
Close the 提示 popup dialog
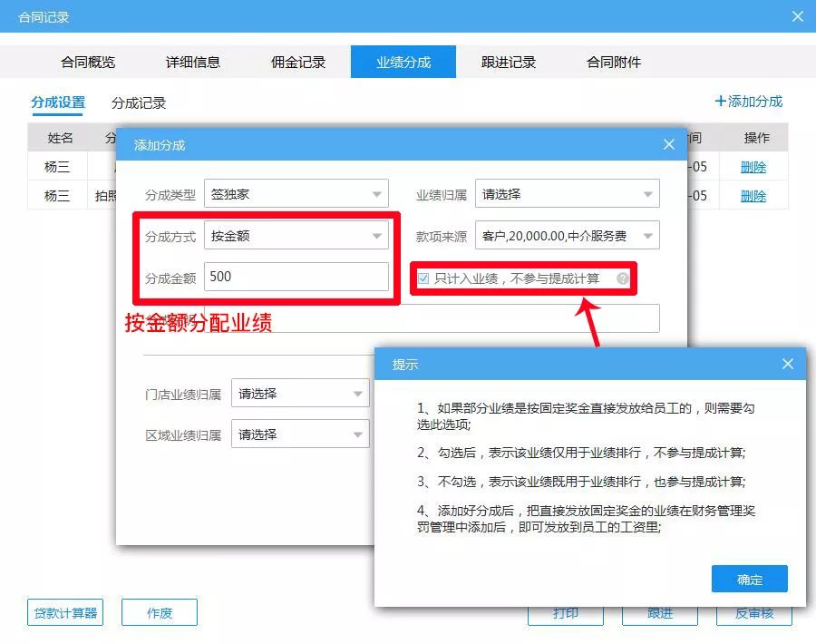787,364
